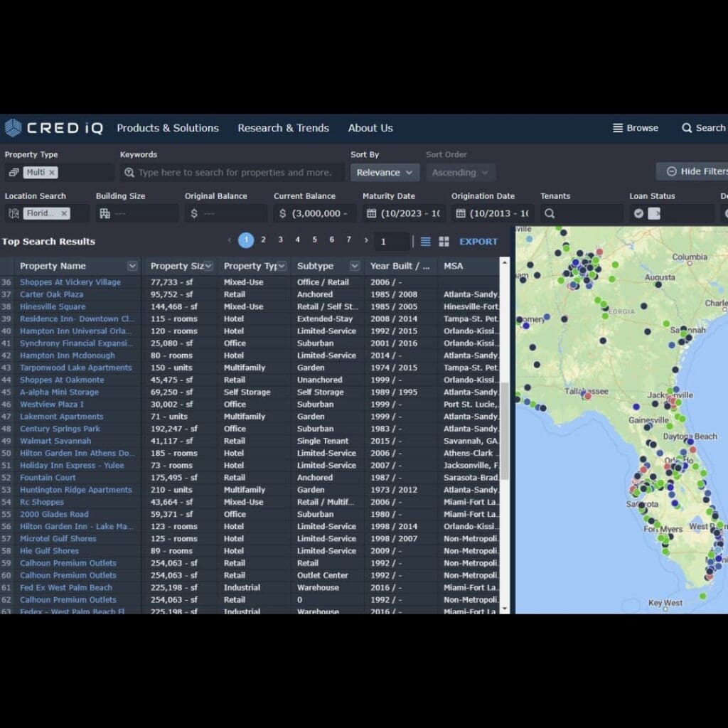
Task: Click the EXPORT link
Action: click(x=478, y=241)
